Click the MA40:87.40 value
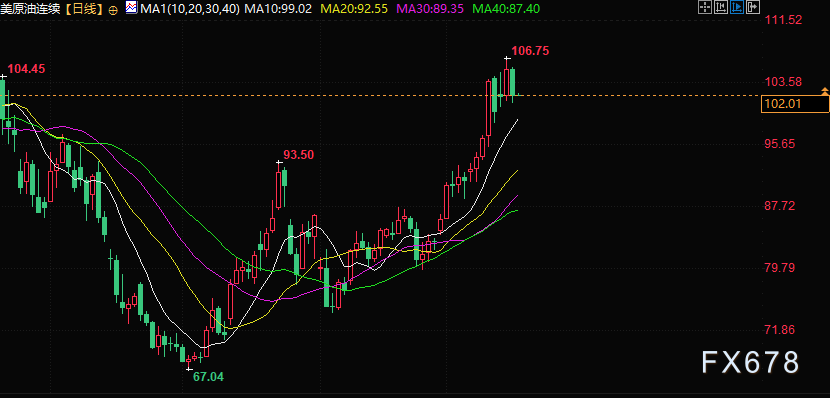 point(506,9)
